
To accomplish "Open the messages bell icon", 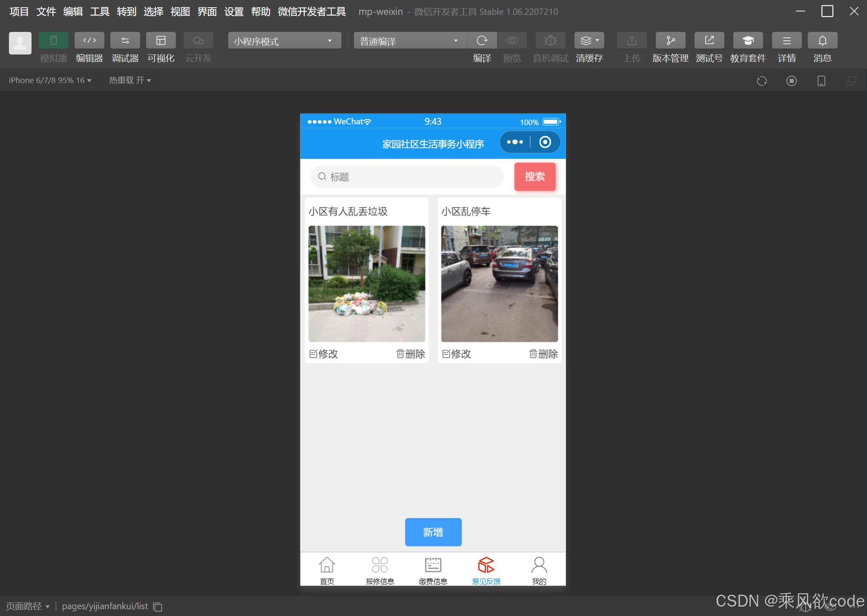I will (x=822, y=40).
